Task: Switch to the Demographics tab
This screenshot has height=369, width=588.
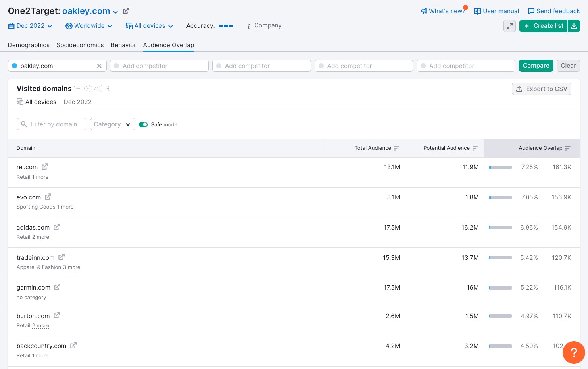Action: (x=29, y=45)
